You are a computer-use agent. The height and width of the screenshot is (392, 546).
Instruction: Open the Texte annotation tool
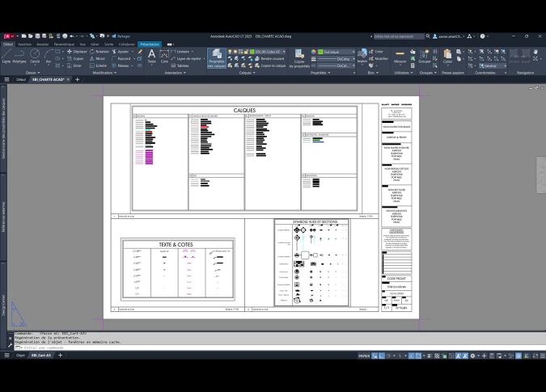[151, 55]
